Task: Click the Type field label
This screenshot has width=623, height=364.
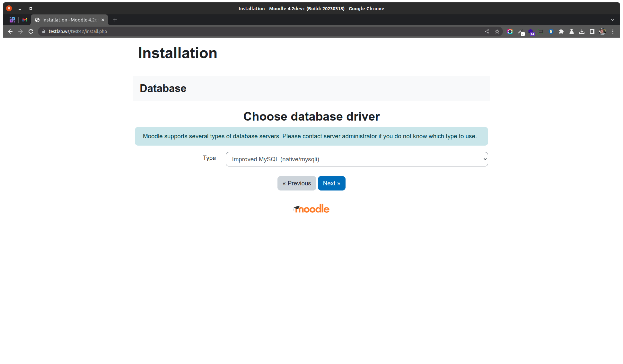Action: [209, 158]
